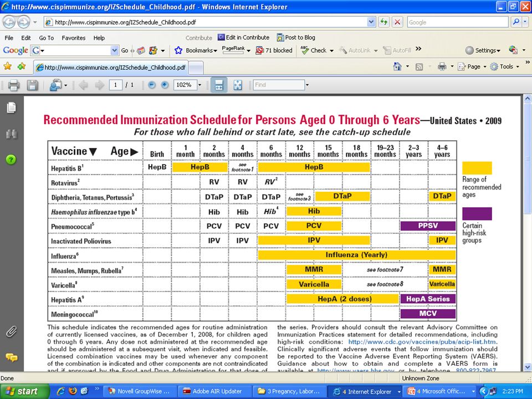The height and width of the screenshot is (399, 532).
Task: Click Edit in Contribute button
Action: (x=244, y=37)
